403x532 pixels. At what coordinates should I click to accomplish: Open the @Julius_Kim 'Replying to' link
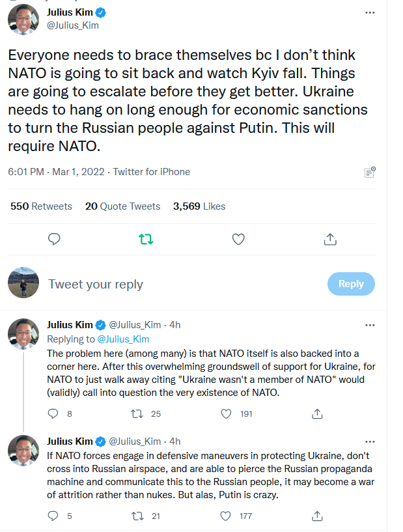(123, 339)
